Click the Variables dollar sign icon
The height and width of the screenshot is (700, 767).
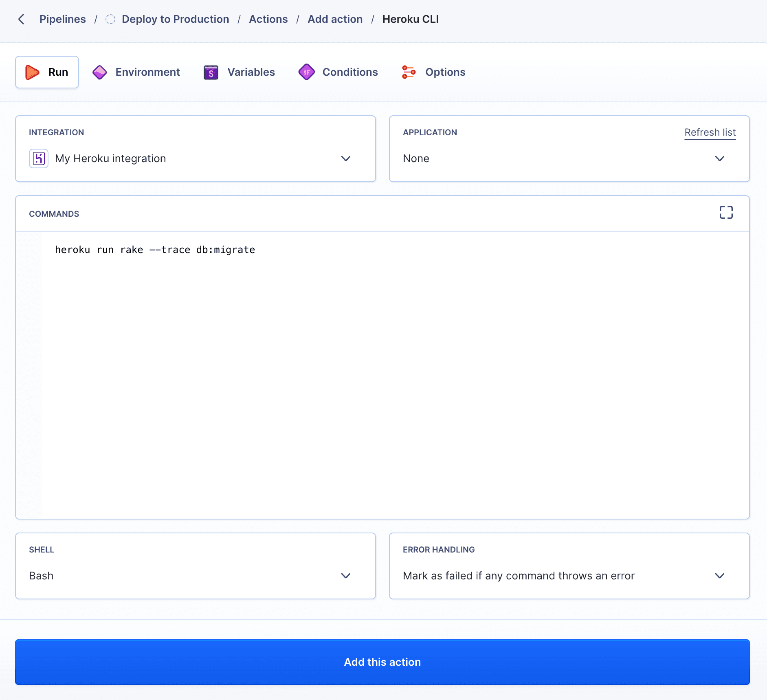click(210, 72)
